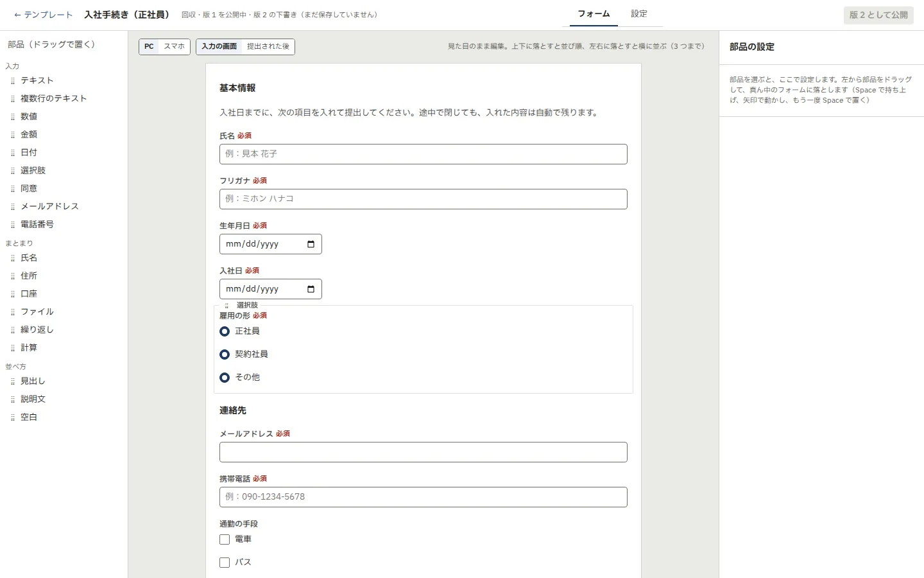Grab the 選択肢 block handle above 雇用の形

(227, 306)
